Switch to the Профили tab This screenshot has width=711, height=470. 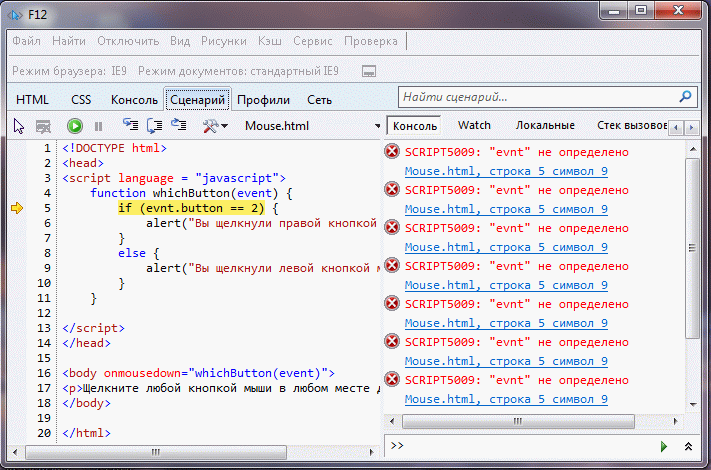click(x=264, y=99)
